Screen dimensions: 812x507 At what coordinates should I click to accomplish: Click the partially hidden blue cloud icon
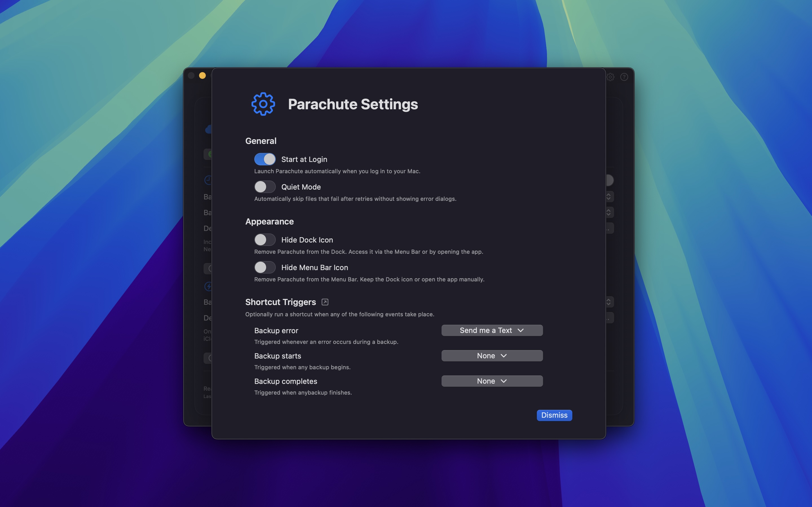208,130
